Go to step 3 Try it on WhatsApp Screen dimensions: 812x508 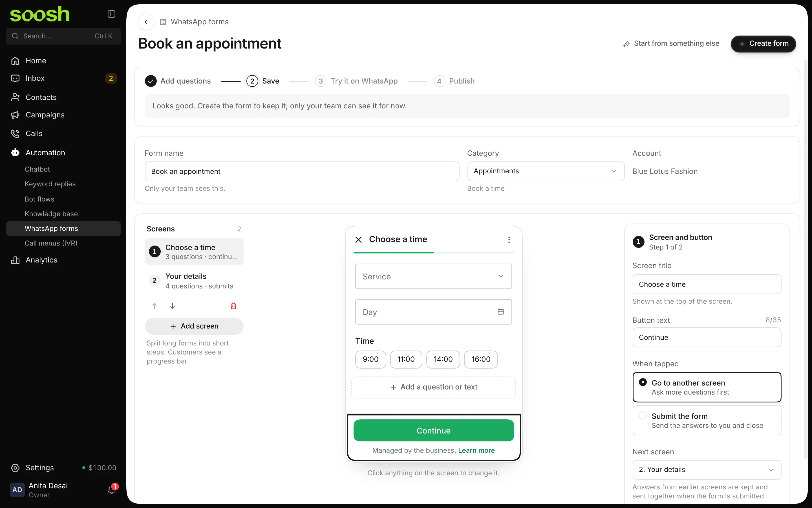point(356,81)
